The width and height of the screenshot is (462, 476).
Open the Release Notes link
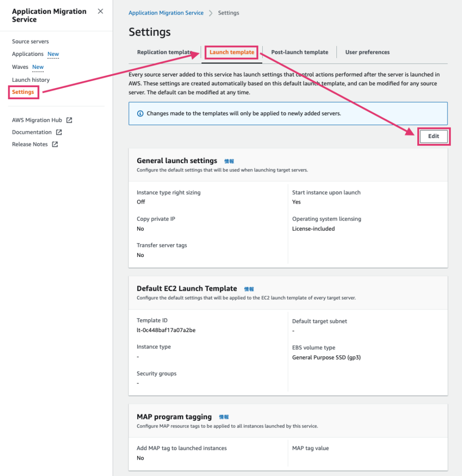click(30, 144)
